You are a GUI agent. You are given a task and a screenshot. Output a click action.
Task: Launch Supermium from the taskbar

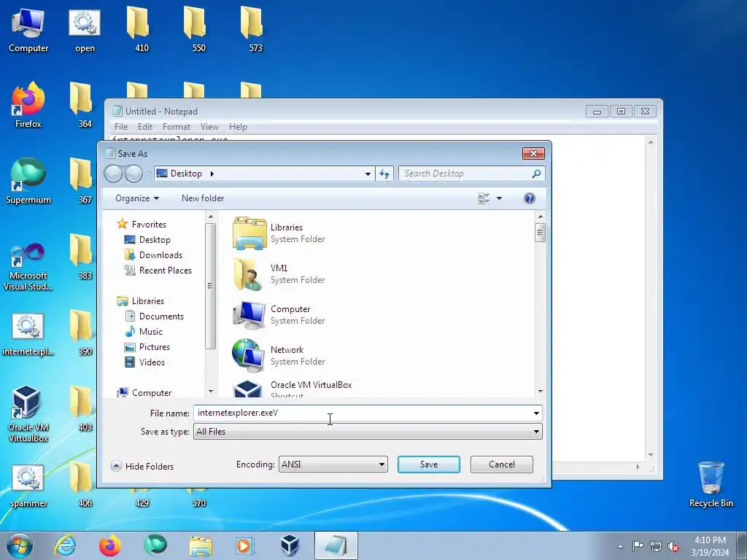155,545
